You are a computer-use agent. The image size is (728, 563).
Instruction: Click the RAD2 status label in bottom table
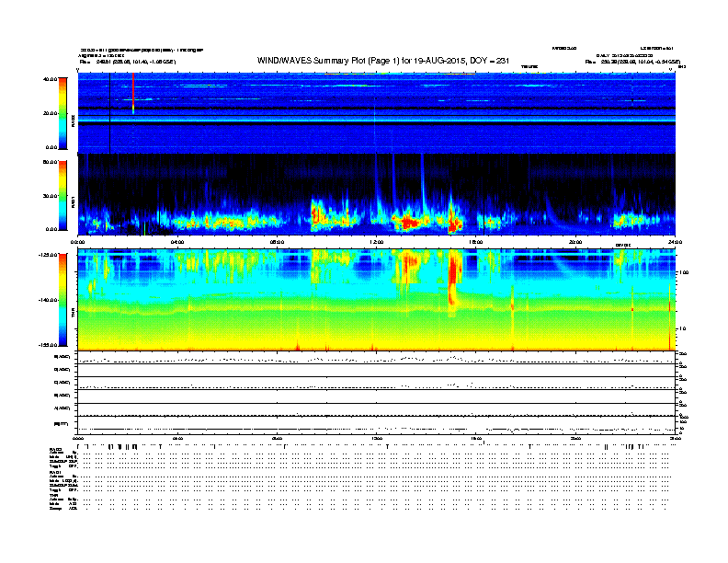(55, 448)
